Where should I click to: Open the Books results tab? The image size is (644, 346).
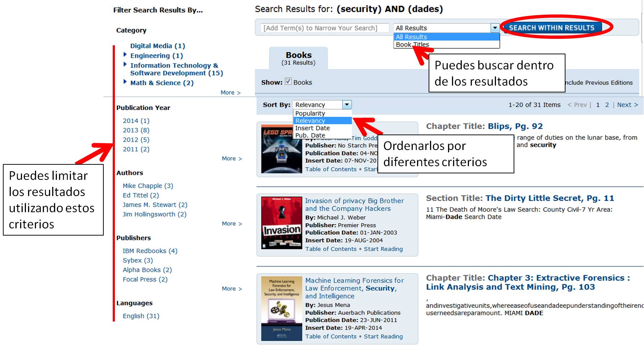pyautogui.click(x=298, y=58)
